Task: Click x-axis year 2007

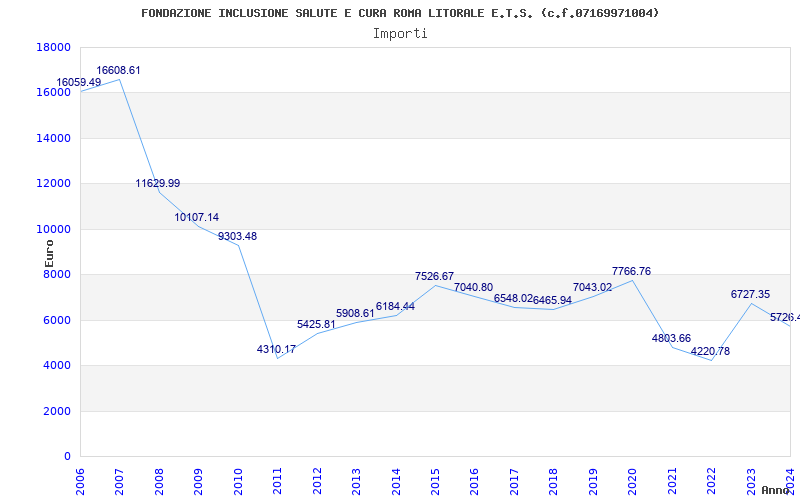Action: click(119, 481)
